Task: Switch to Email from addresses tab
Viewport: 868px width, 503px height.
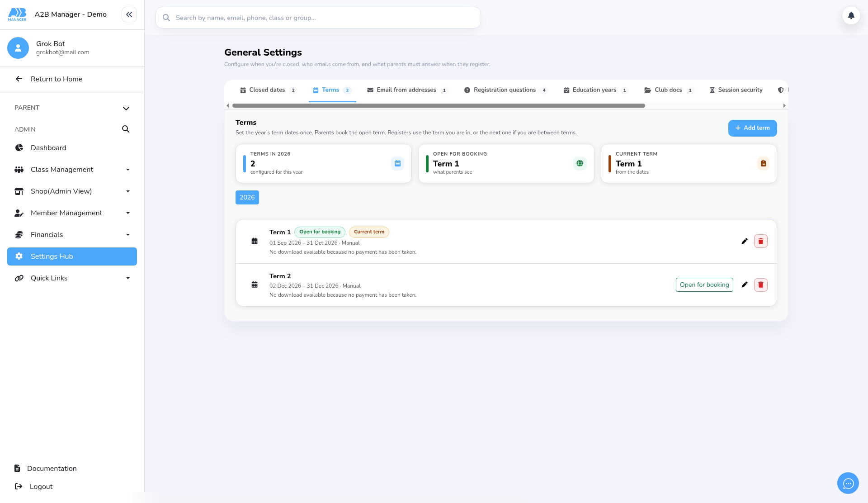Action: click(x=407, y=90)
